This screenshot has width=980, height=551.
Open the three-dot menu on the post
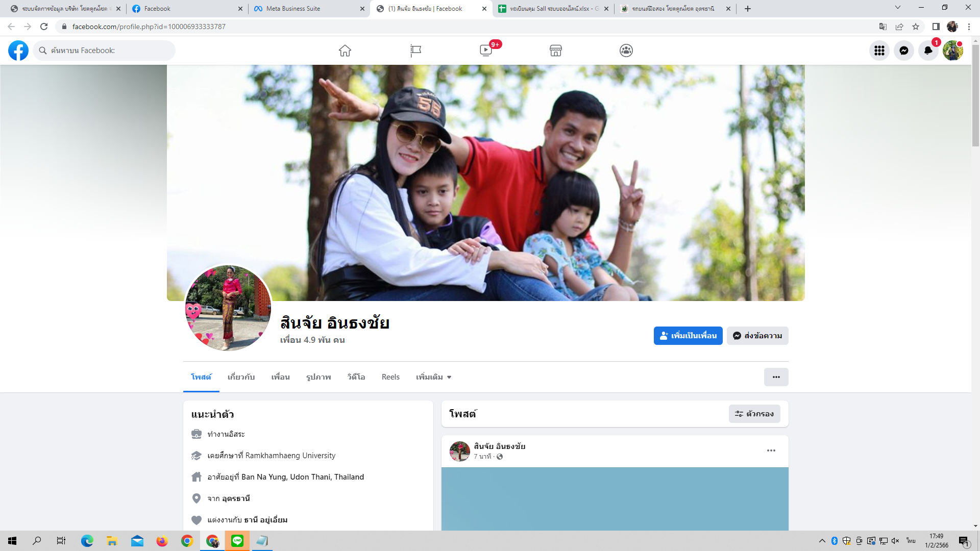click(x=771, y=450)
